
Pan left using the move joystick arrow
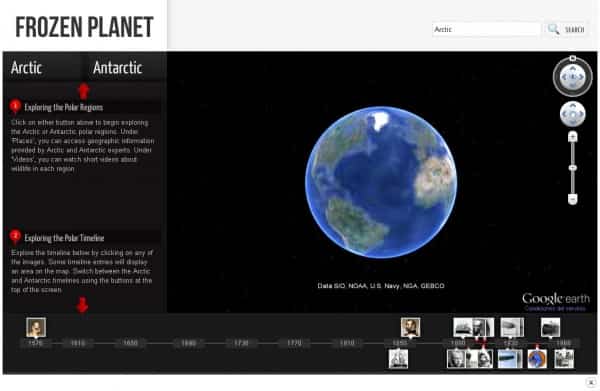(564, 114)
